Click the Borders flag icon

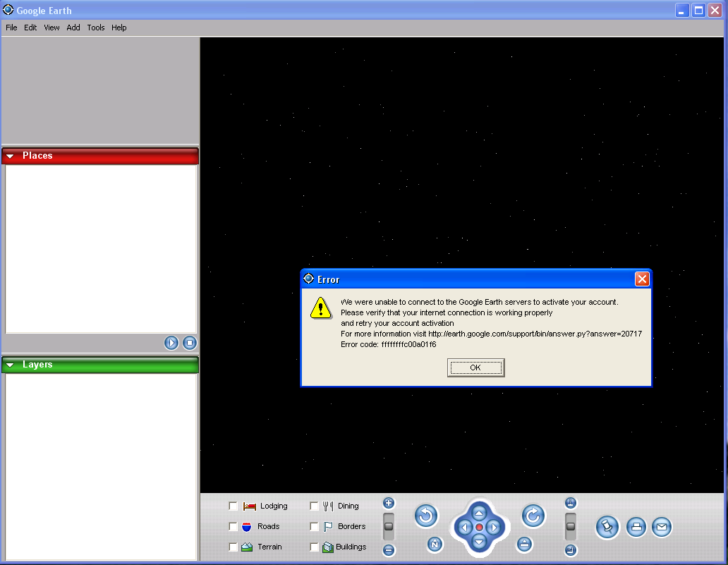[x=328, y=526]
